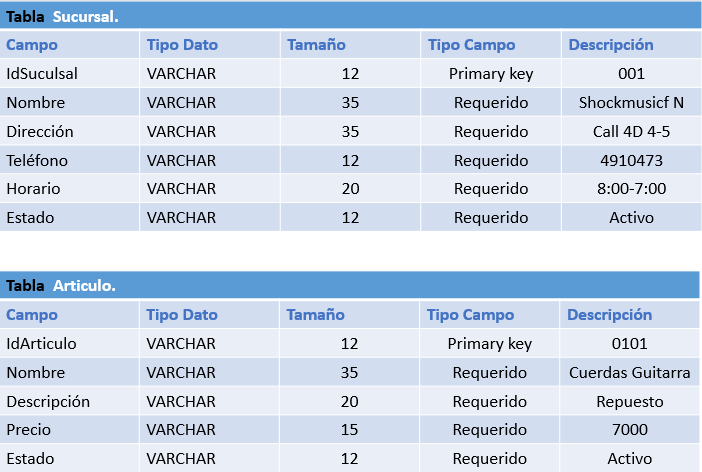This screenshot has height=472, width=702.
Task: Select the Dirección field name cell
Action: 40,131
